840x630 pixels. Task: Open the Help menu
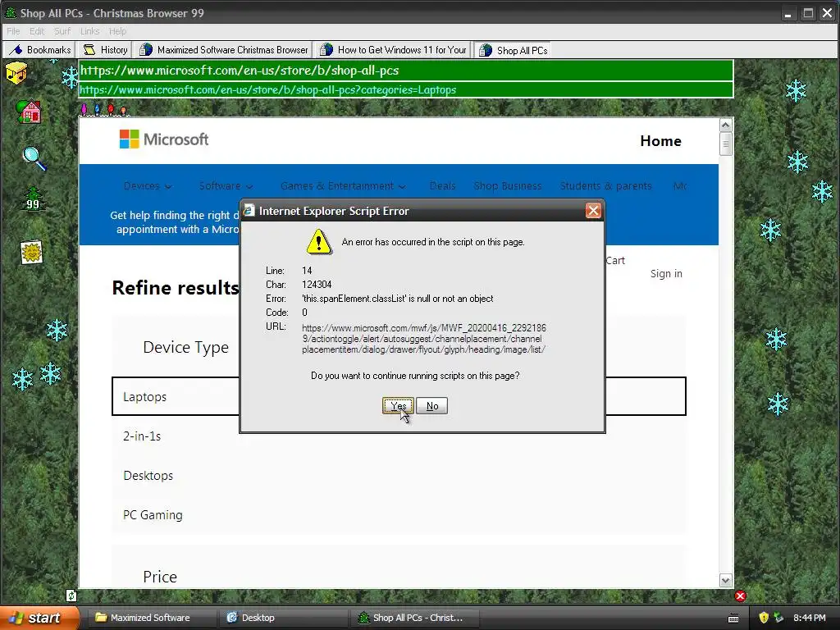pos(117,31)
